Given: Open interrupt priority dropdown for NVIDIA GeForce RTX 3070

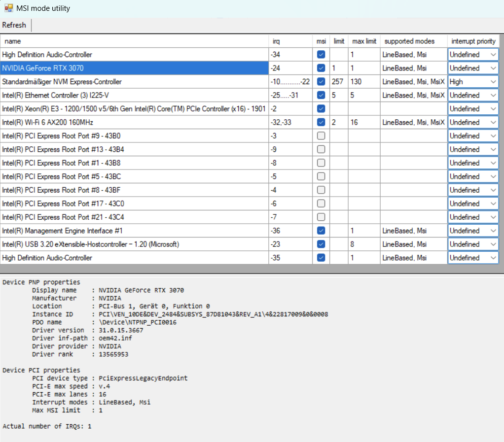Looking at the screenshot, I should (473, 68).
